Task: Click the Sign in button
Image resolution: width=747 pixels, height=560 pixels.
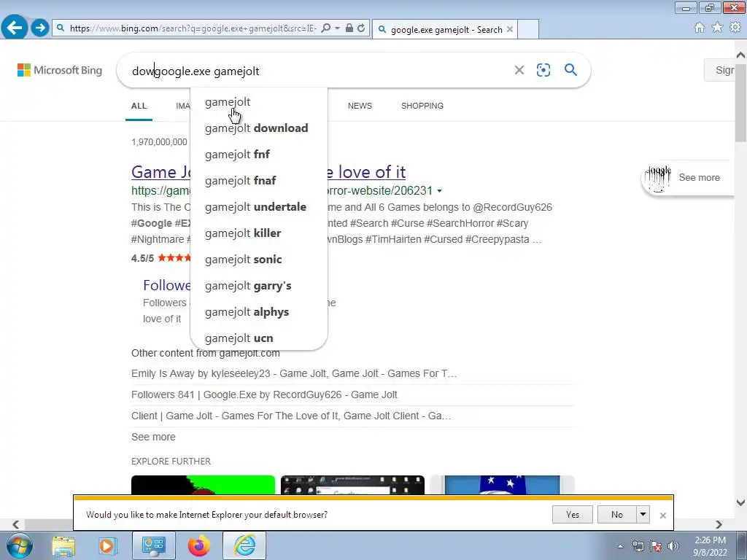Action: point(720,70)
